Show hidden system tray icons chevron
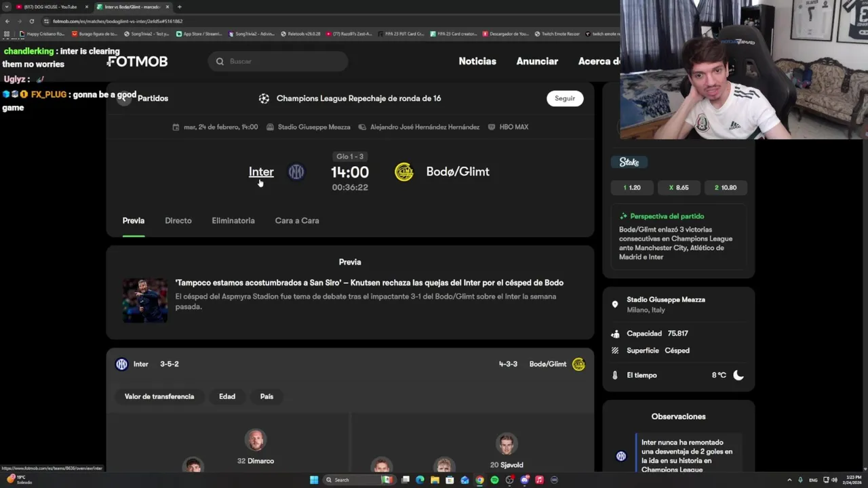Viewport: 868px width, 488px height. pos(789,480)
